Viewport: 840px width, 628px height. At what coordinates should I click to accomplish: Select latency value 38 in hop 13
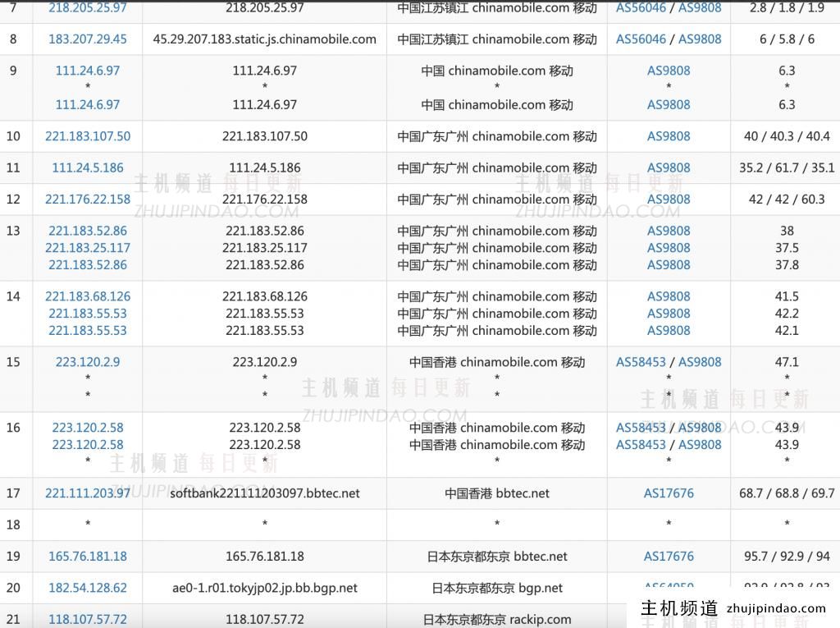787,231
